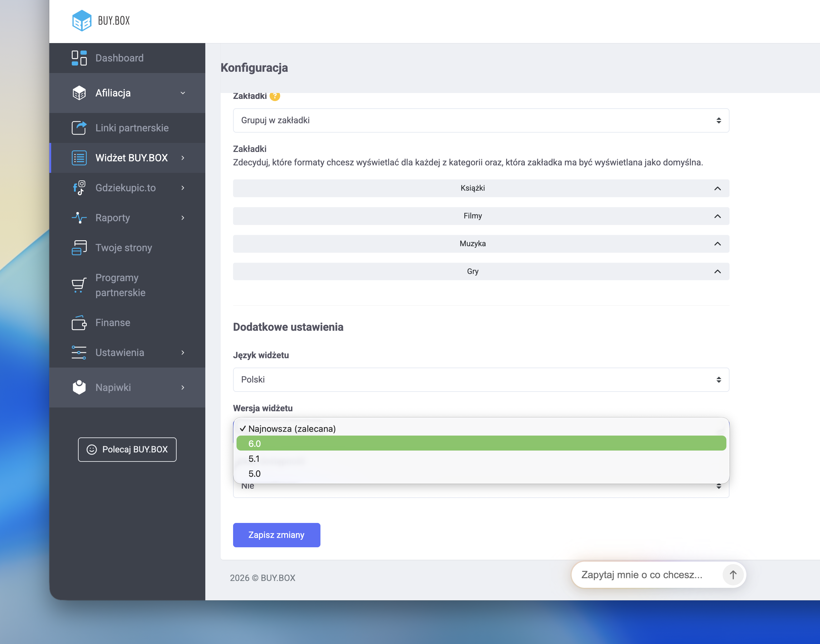Screen dimensions: 820x644
Task: Collapse the Filmy category section
Action: 717,216
